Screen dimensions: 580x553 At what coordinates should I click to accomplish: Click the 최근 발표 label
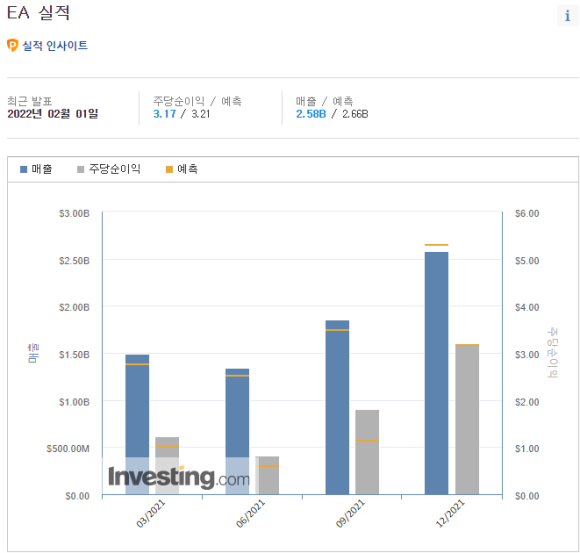coord(30,101)
